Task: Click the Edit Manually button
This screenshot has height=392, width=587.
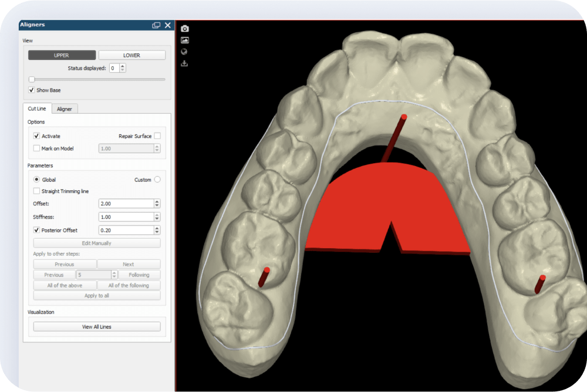Action: [x=97, y=243]
